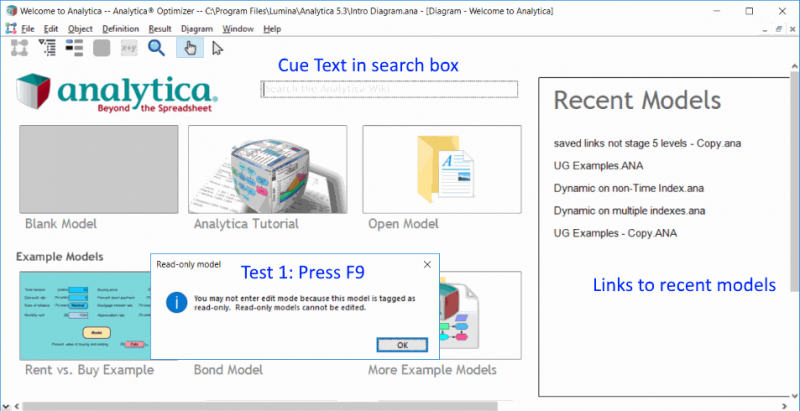Restore the inner diagram window
The height and width of the screenshot is (411, 800).
pos(779,30)
